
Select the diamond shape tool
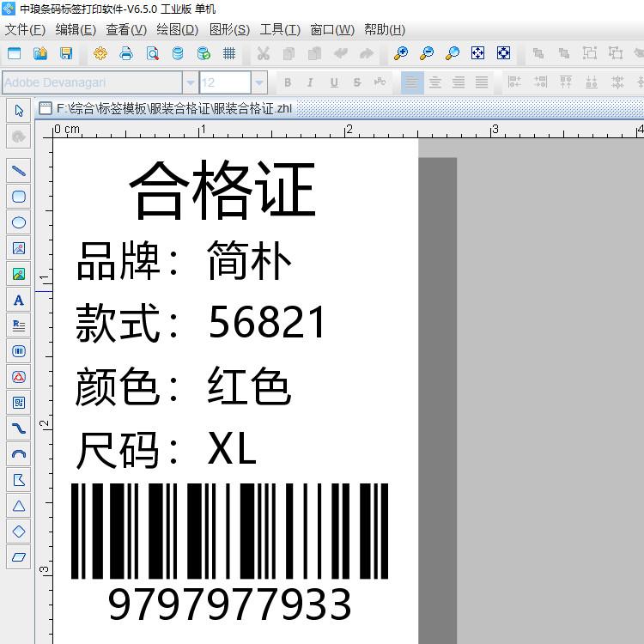[x=19, y=532]
